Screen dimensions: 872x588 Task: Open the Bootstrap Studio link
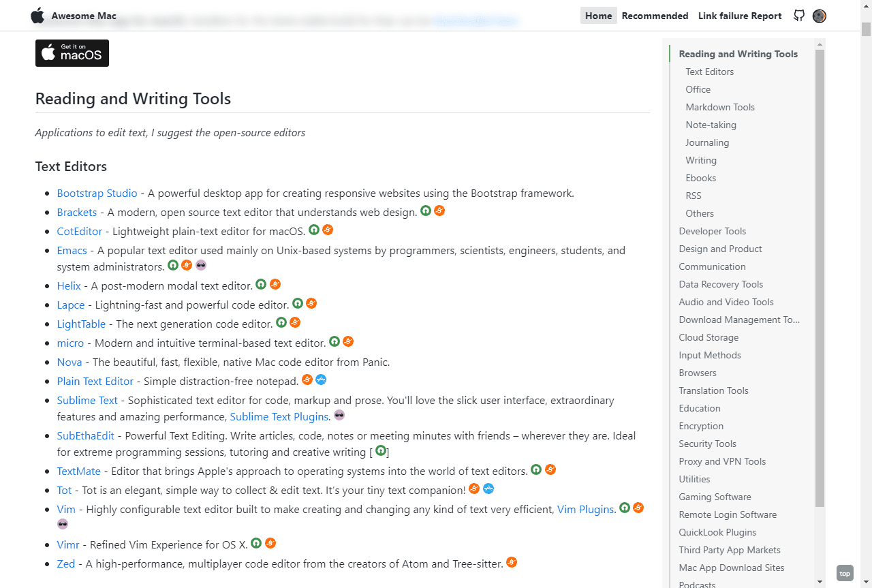pos(97,194)
